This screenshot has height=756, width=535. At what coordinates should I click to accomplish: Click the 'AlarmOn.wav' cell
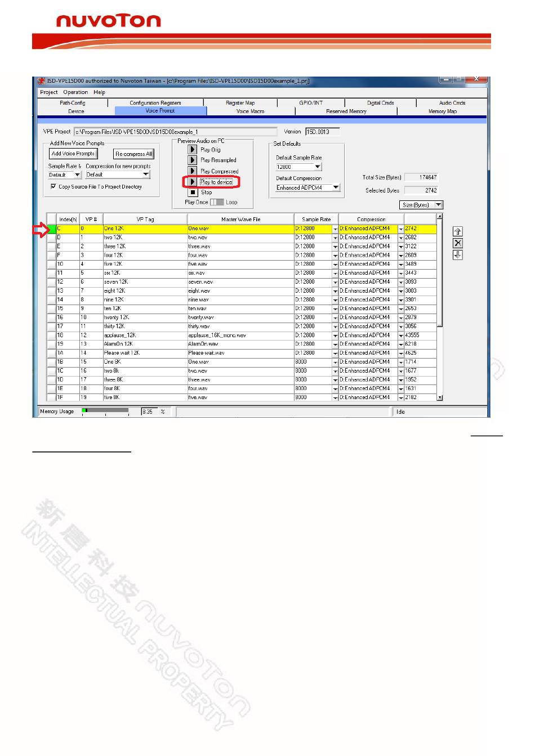click(240, 345)
